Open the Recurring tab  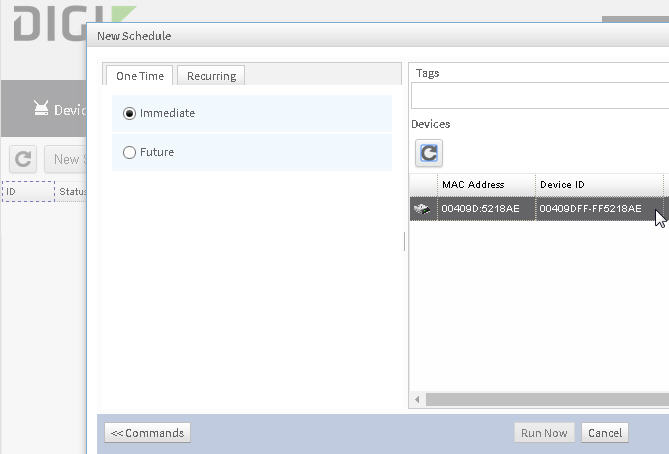coord(211,76)
